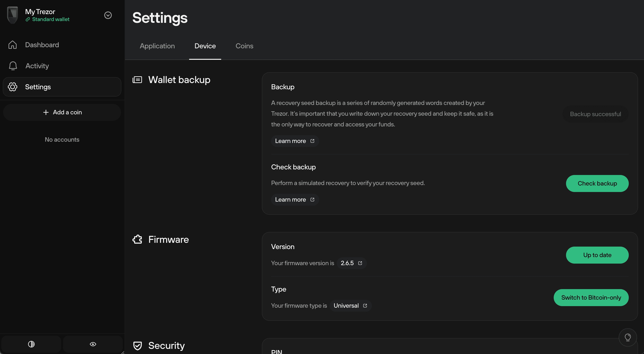The width and height of the screenshot is (644, 354).
Task: Click the Standard wallet link icon
Action: (x=28, y=19)
